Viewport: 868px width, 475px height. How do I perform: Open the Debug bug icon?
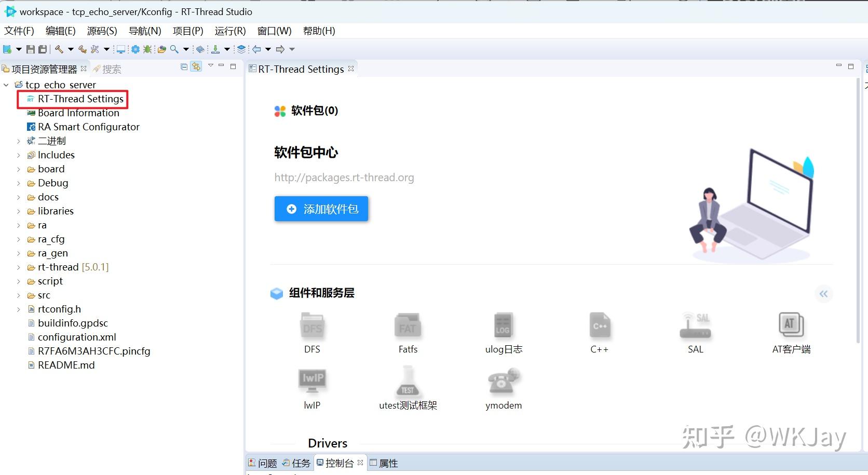(x=147, y=49)
